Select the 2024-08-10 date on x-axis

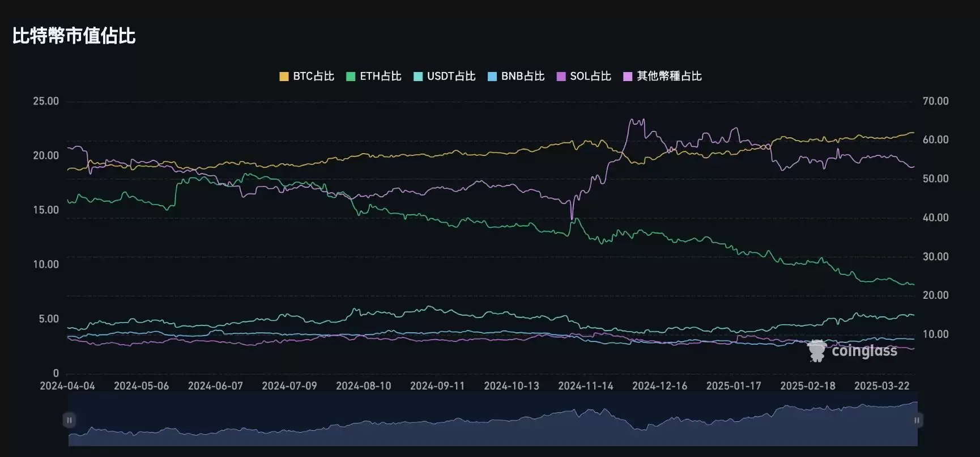tap(364, 386)
